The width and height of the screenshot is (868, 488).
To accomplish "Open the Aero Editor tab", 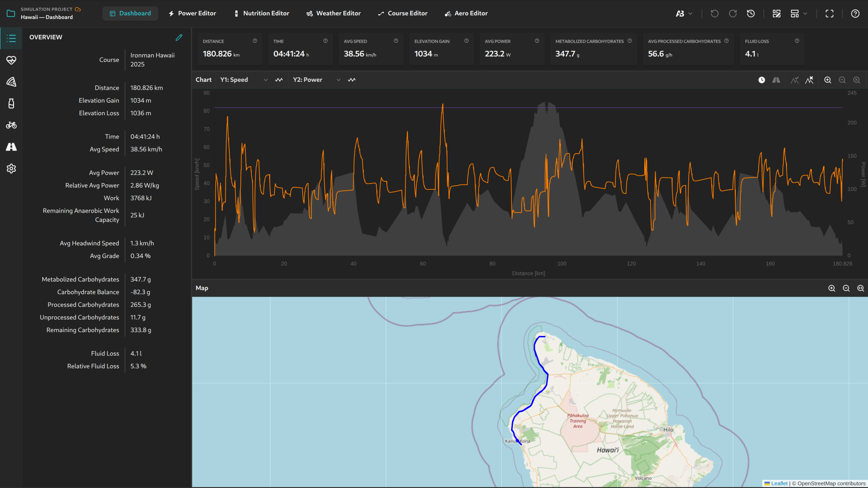I will click(466, 14).
